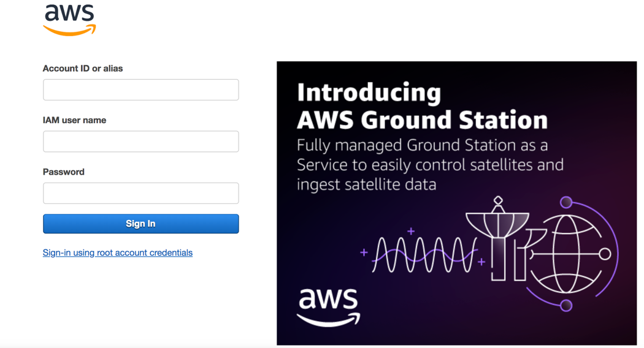Select the Password input box
The width and height of the screenshot is (644, 348).
coord(140,193)
